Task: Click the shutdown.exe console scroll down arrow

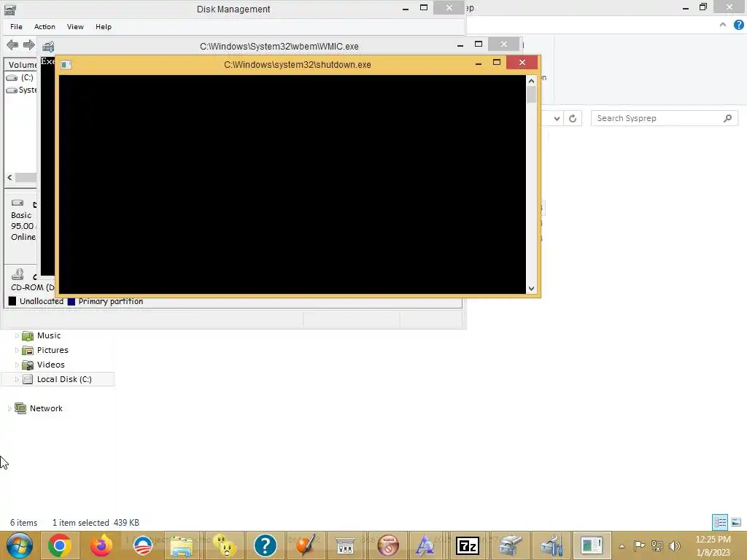Action: (x=531, y=289)
